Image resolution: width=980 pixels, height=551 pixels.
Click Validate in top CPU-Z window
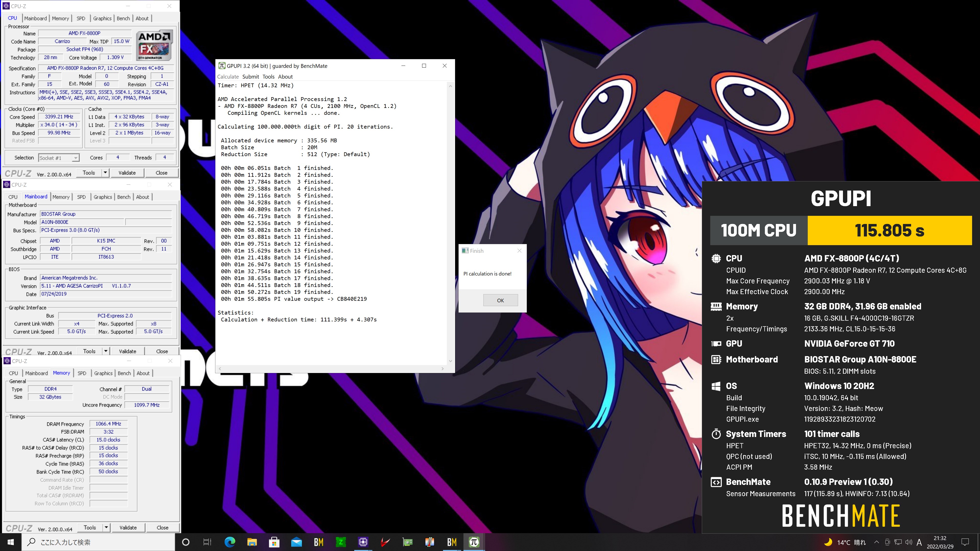coord(127,173)
